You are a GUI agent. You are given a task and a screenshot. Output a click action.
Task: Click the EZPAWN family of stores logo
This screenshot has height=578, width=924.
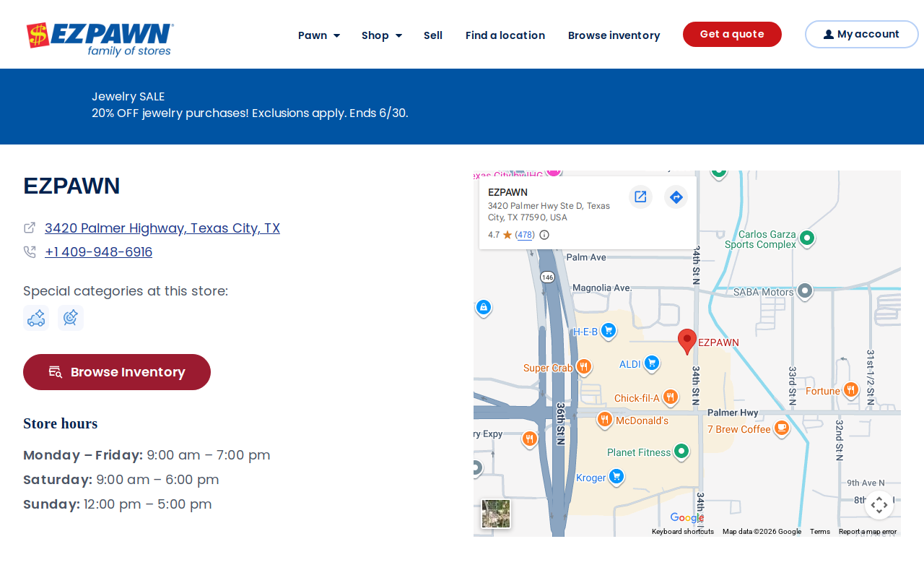[x=100, y=39]
